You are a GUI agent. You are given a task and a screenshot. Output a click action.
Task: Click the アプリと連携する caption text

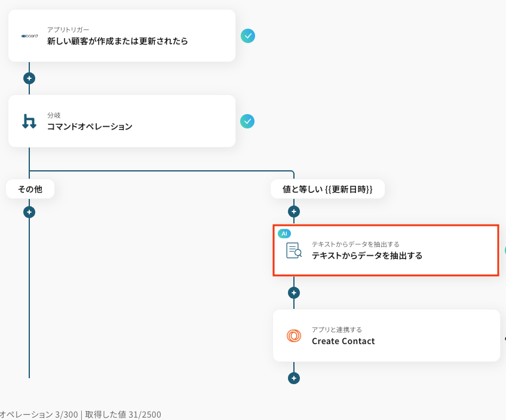pyautogui.click(x=337, y=330)
